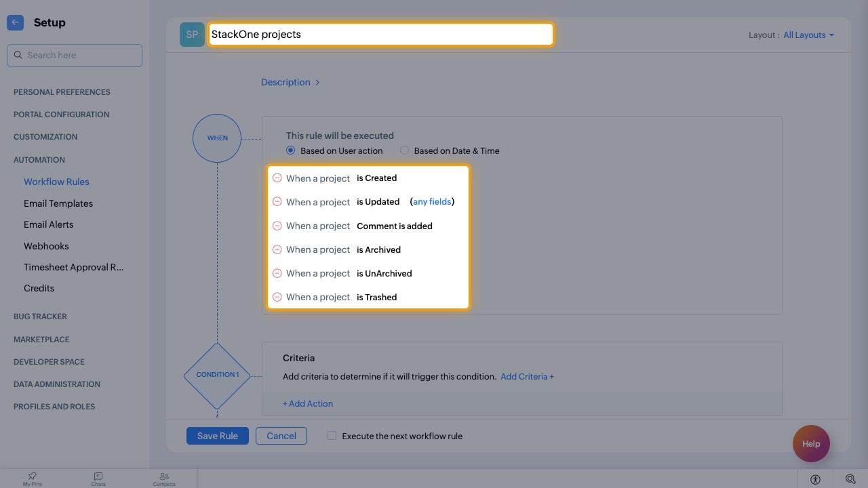Remove the 'is UnArchived' trigger
868x488 pixels.
277,273
